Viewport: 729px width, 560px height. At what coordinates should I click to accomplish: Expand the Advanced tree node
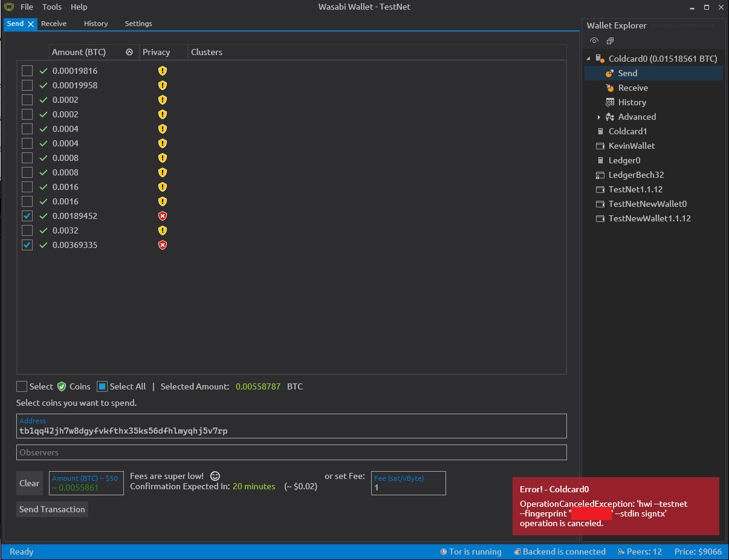pyautogui.click(x=598, y=117)
